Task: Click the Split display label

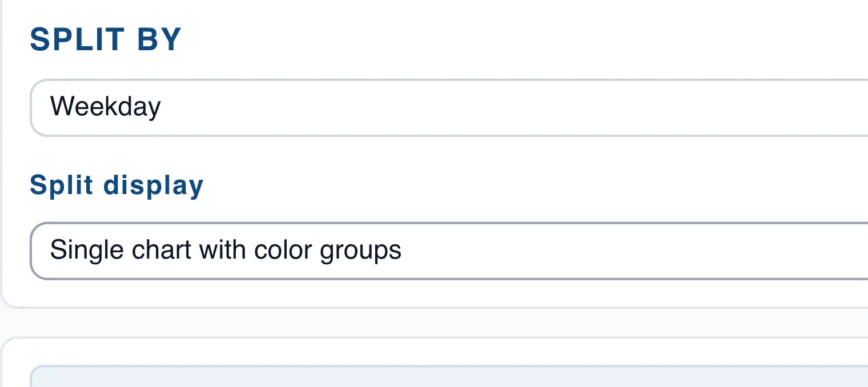Action: pyautogui.click(x=116, y=186)
